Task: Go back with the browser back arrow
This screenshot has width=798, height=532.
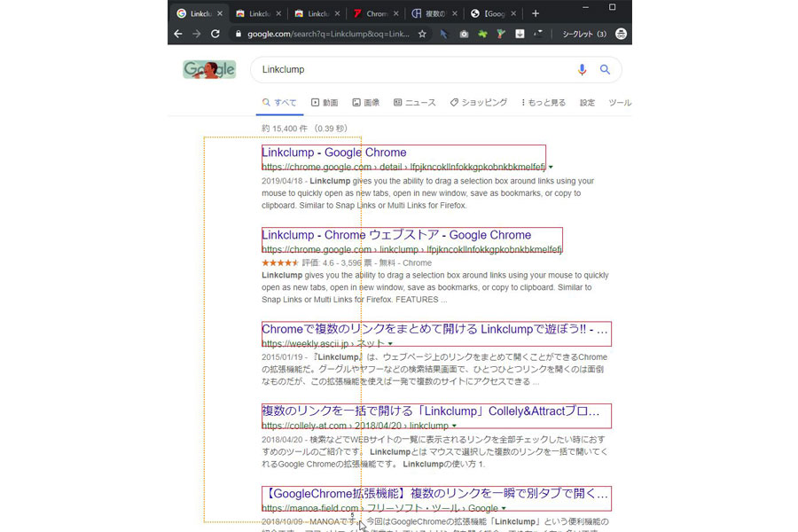Action: click(178, 34)
